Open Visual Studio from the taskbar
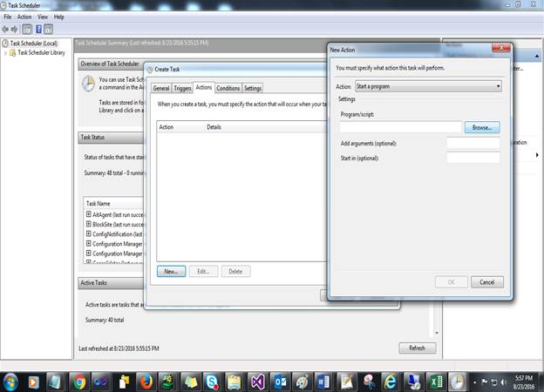 pos(258,382)
